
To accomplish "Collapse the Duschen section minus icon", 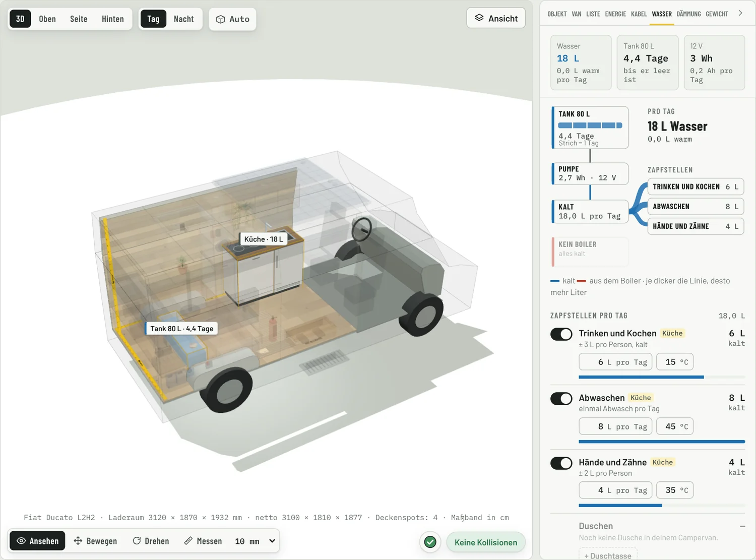I will (x=742, y=526).
